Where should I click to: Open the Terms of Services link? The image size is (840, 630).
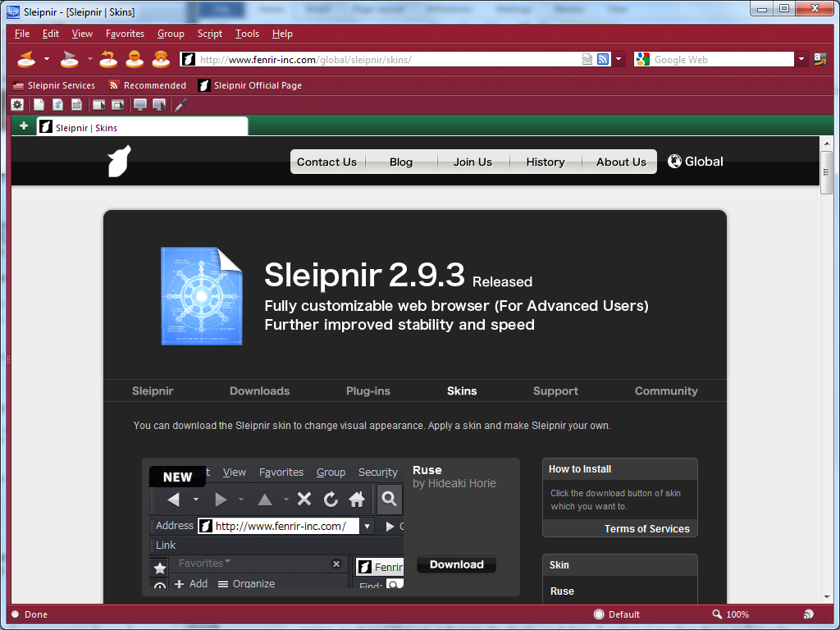click(x=647, y=528)
